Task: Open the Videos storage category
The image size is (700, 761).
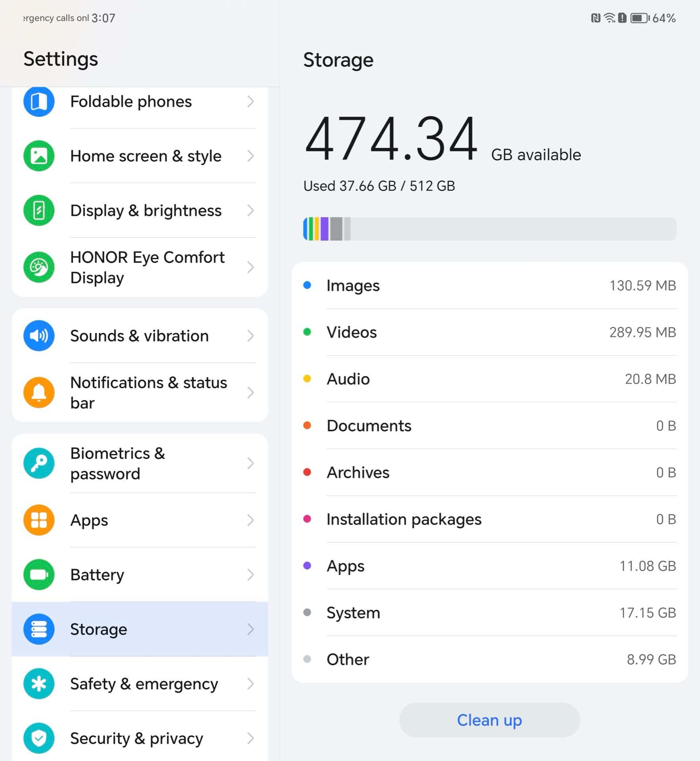Action: (490, 332)
